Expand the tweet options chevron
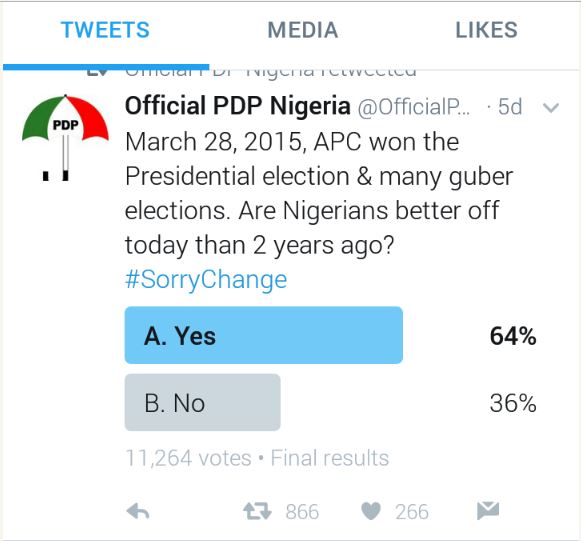The image size is (581, 541). (x=551, y=108)
